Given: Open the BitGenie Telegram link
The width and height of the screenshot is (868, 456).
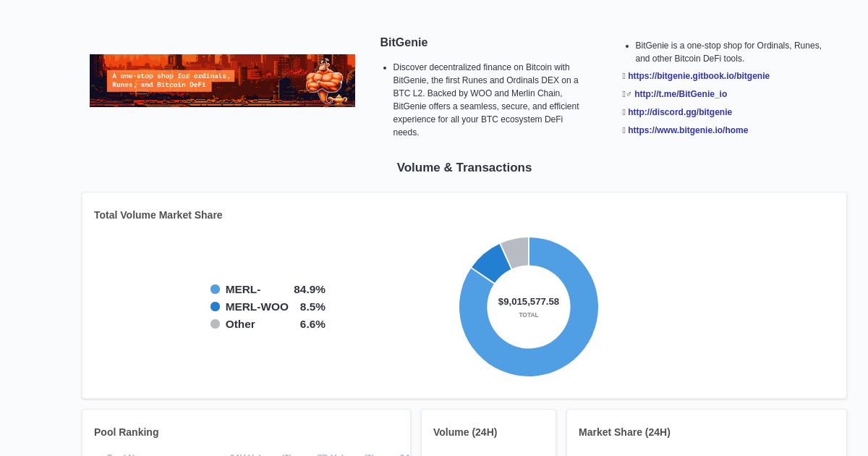Looking at the screenshot, I should click(680, 93).
